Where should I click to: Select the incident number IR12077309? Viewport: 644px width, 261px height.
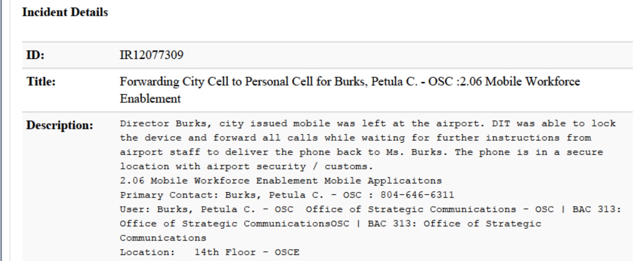151,55
